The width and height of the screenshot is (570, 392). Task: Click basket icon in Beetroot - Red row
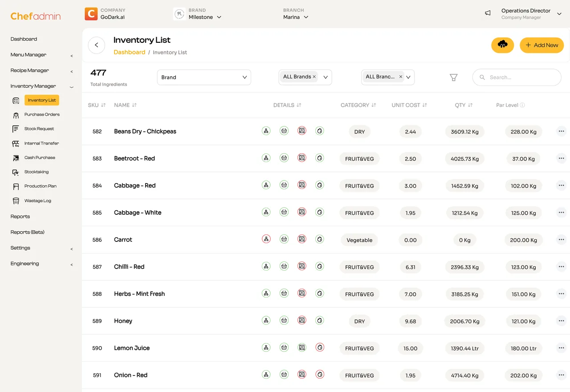tap(284, 158)
